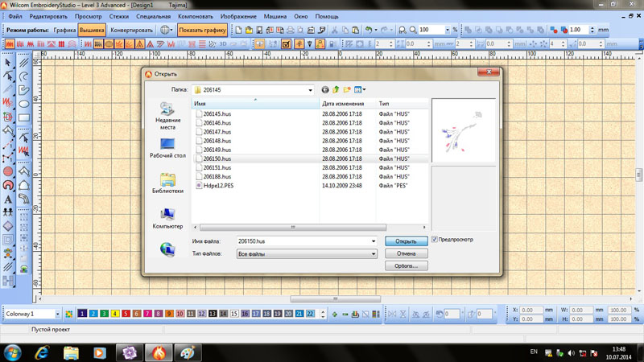Open the Недавние места shortcut
This screenshot has height=362, width=644.
[167, 115]
